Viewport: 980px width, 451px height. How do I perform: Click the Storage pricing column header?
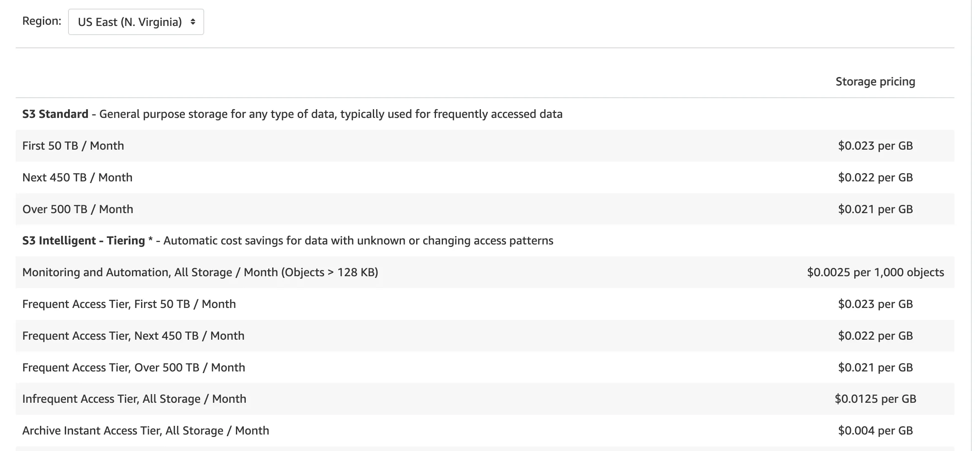(875, 82)
